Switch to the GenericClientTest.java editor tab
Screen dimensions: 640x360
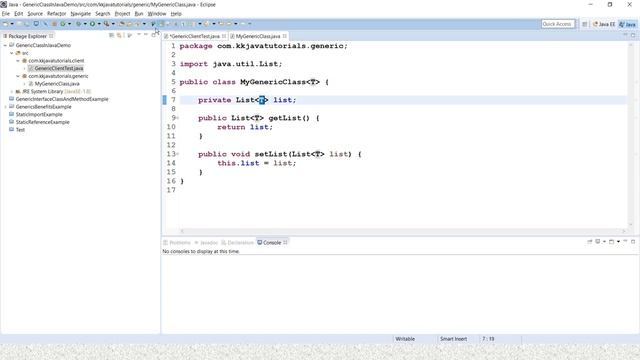coord(194,36)
